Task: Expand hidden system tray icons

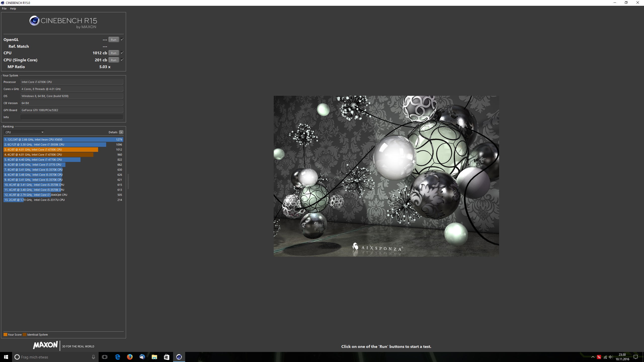Action: [593, 357]
